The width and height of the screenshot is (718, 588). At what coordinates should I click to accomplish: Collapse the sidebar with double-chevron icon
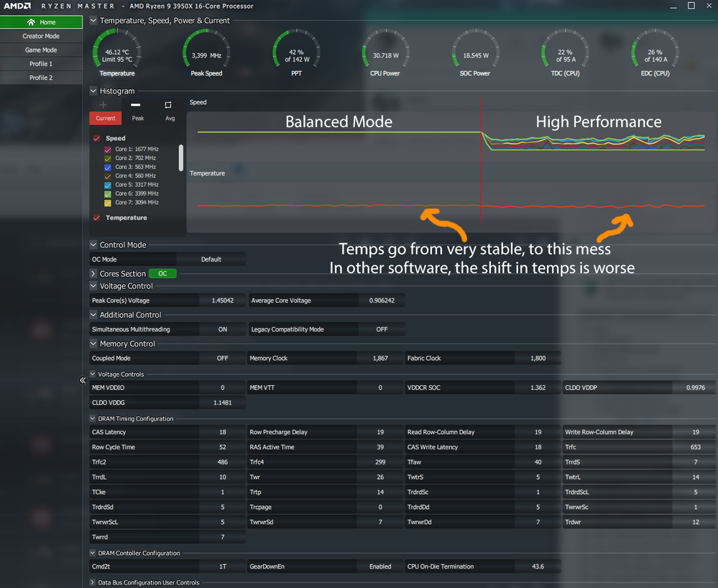point(83,380)
